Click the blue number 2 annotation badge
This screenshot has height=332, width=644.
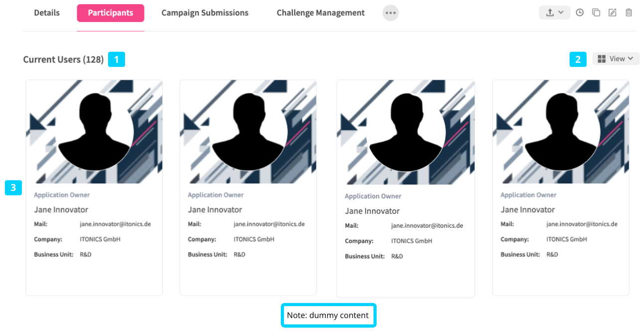(578, 59)
